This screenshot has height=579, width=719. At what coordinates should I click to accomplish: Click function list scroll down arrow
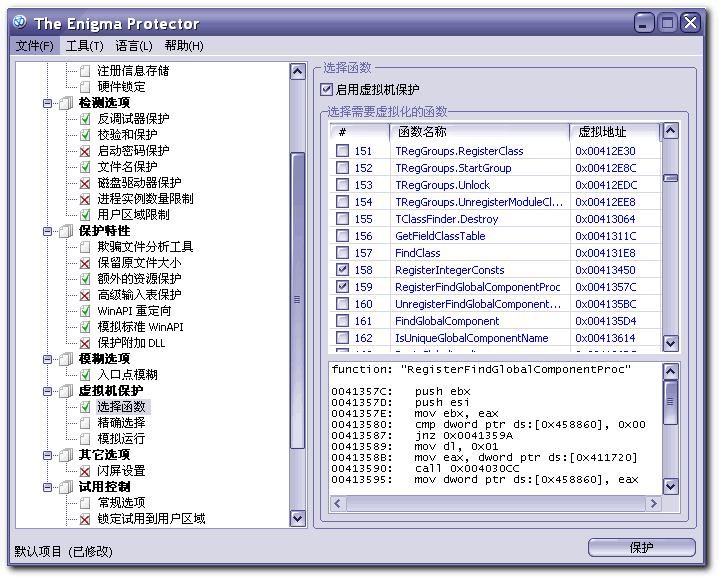(670, 342)
